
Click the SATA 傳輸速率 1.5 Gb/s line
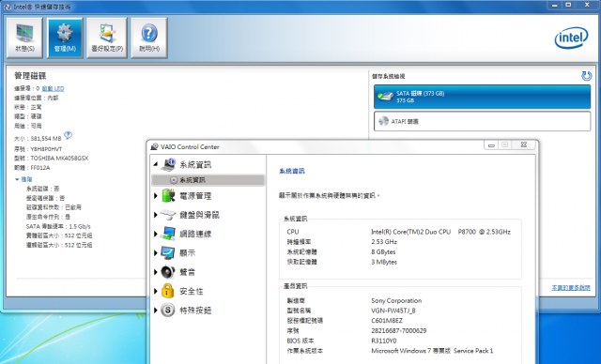point(58,226)
